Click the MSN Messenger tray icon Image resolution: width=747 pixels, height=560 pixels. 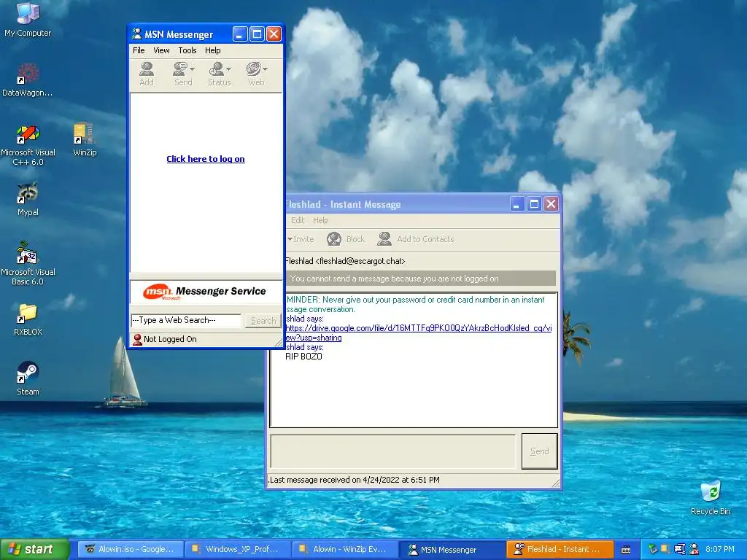pos(694,549)
